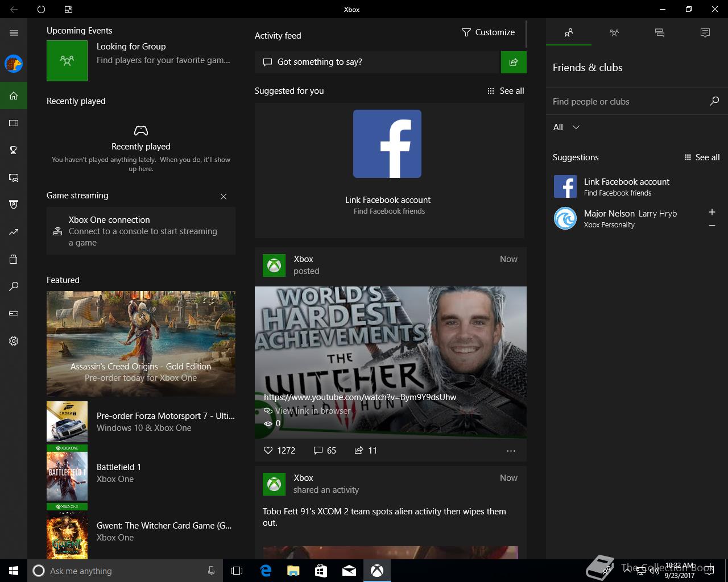Screen dimensions: 728x582
Task: Click Cortana microphone icon
Action: 212,571
